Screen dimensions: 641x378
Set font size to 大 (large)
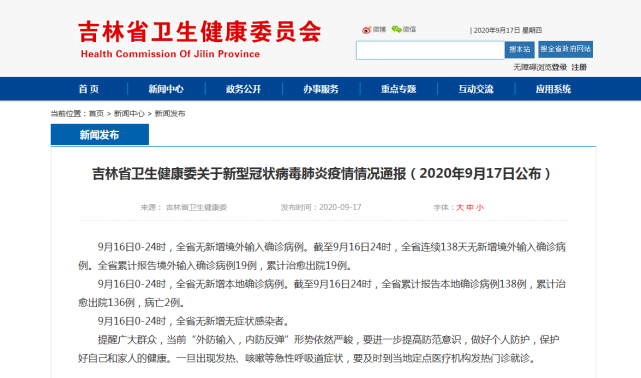(x=460, y=208)
